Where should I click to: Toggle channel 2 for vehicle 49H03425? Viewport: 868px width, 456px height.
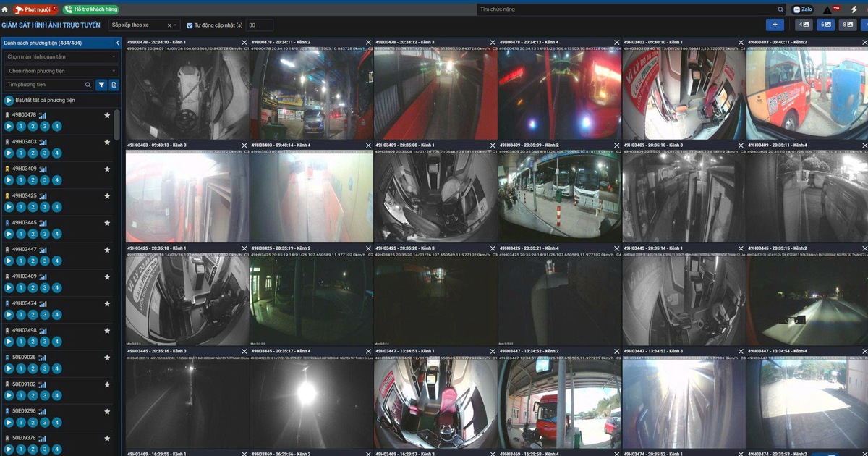(x=33, y=207)
